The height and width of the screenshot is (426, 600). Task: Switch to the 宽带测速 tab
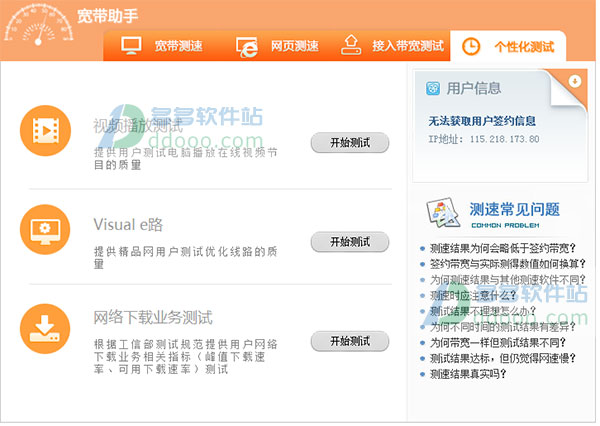(162, 46)
